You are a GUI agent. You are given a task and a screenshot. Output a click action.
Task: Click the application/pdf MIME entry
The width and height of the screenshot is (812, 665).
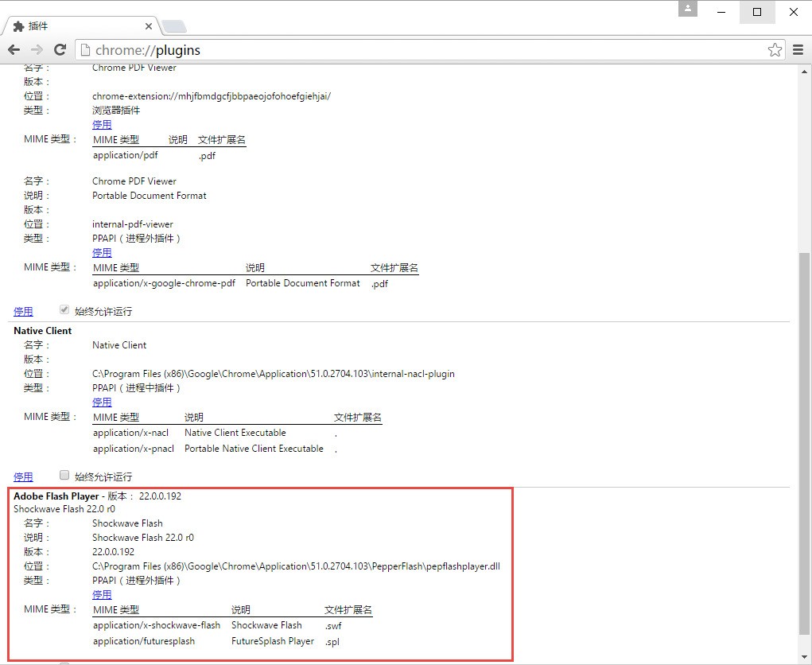pos(126,155)
